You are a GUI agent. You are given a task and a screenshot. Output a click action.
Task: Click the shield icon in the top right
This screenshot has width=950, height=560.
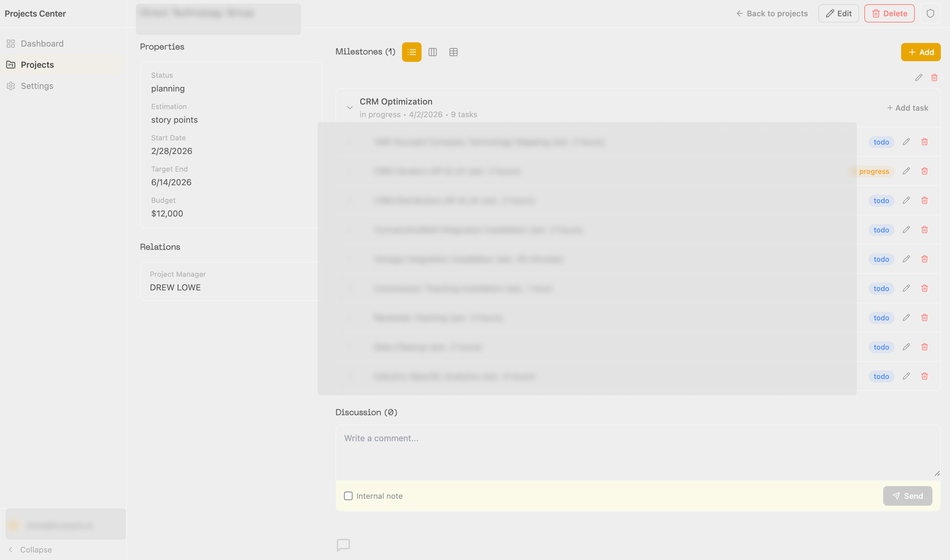pos(931,13)
